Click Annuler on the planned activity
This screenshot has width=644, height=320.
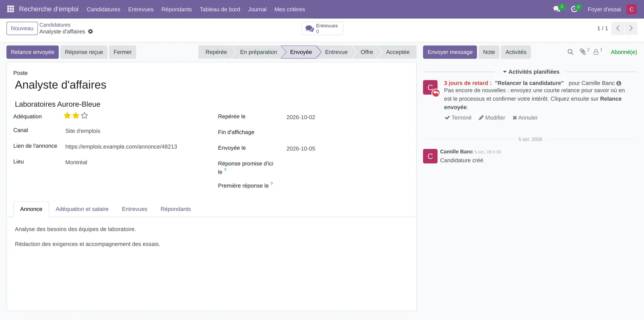pyautogui.click(x=525, y=118)
